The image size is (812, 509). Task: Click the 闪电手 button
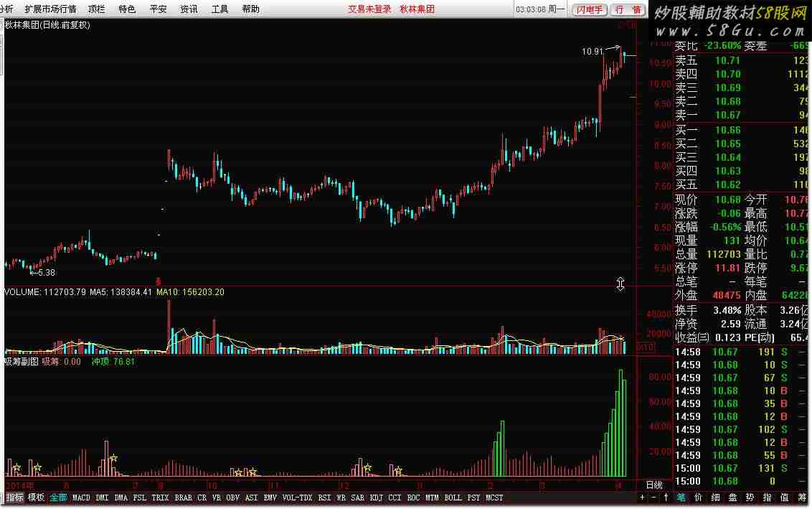(590, 10)
